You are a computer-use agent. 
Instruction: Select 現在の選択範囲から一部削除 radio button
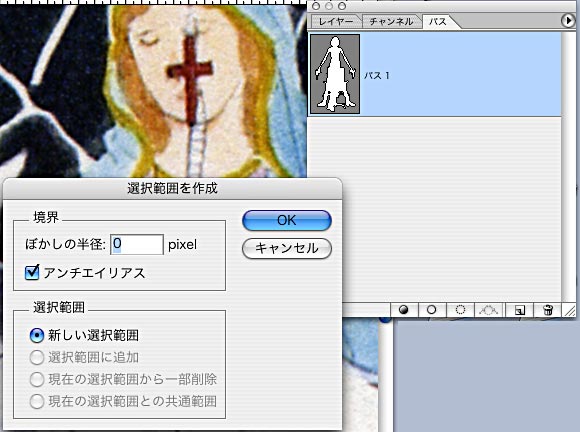(x=37, y=379)
